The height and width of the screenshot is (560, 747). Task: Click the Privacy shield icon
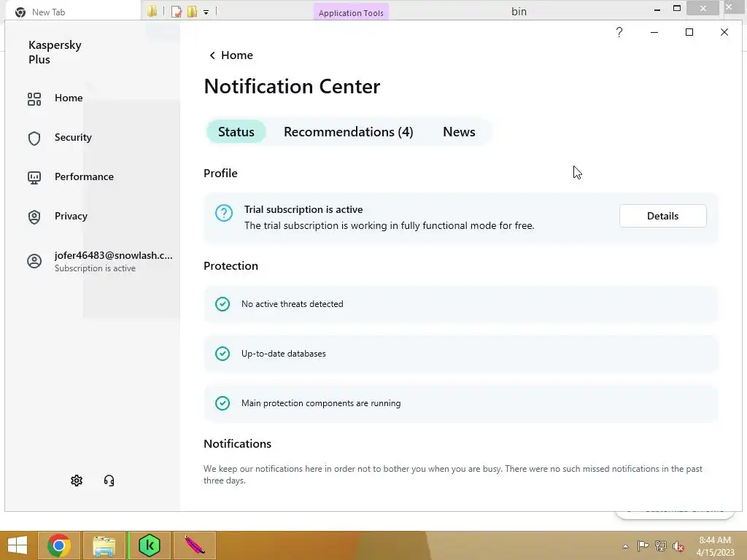(x=34, y=217)
